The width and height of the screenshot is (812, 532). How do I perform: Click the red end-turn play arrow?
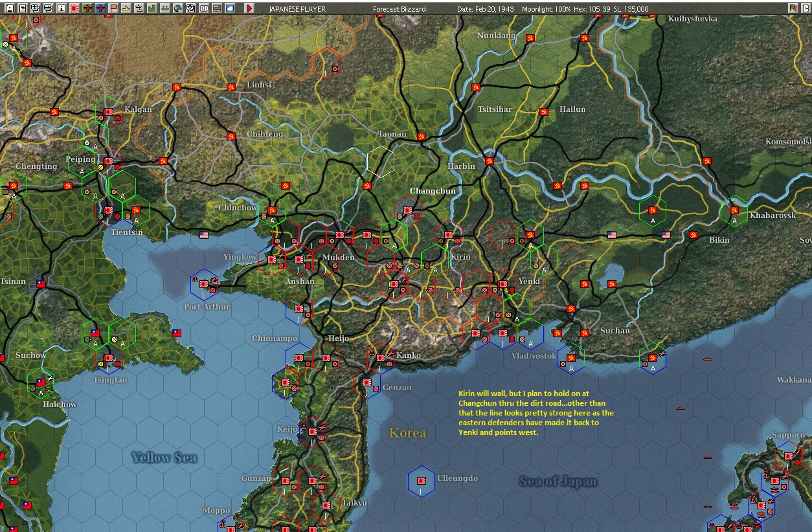(249, 8)
